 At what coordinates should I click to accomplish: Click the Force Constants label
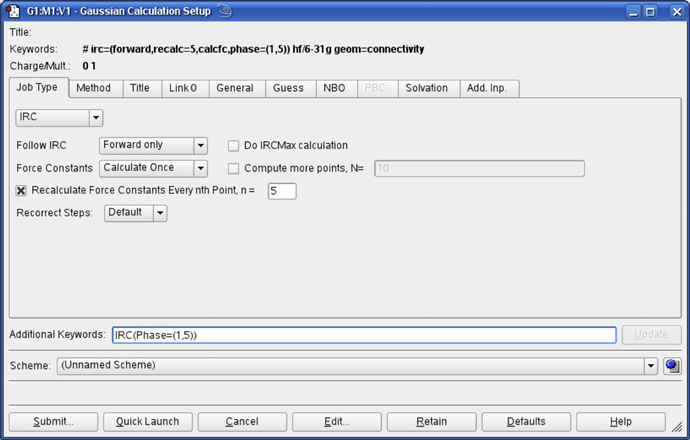click(55, 169)
